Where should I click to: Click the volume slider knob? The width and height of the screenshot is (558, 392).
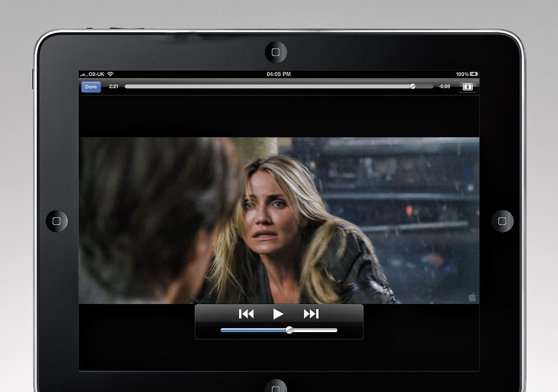(290, 330)
